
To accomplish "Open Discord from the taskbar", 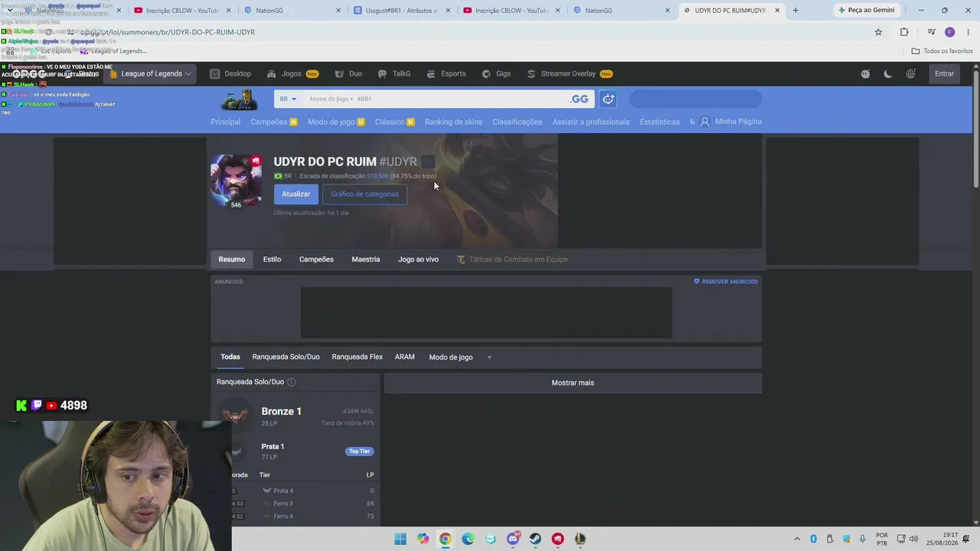I will tap(513, 539).
